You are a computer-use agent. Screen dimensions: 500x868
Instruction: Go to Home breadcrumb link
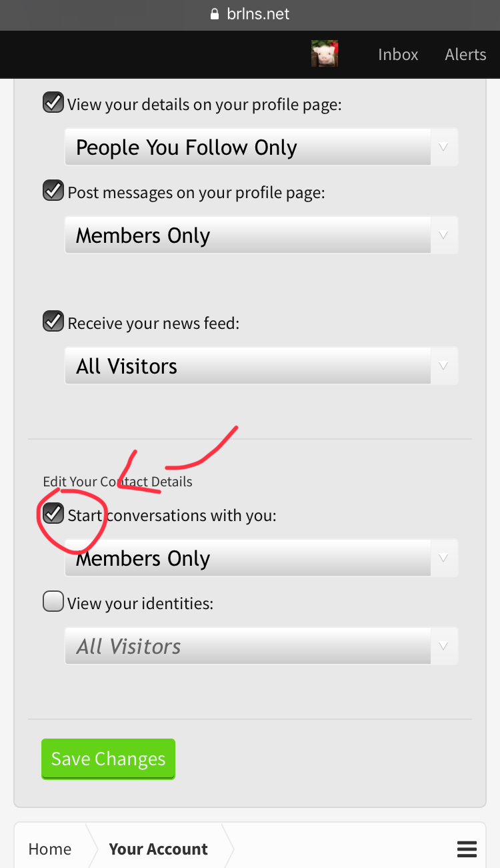click(x=50, y=849)
